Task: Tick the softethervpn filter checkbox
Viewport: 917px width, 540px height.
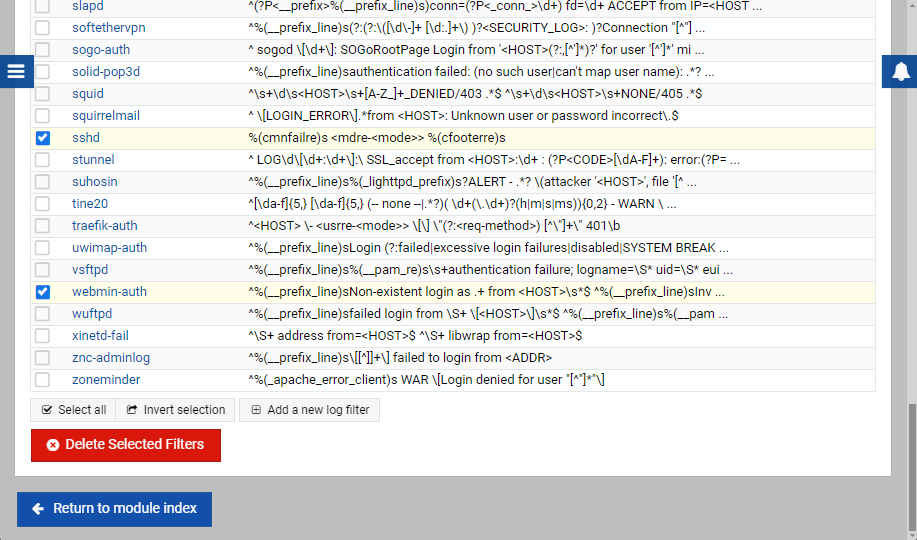Action: point(42,27)
